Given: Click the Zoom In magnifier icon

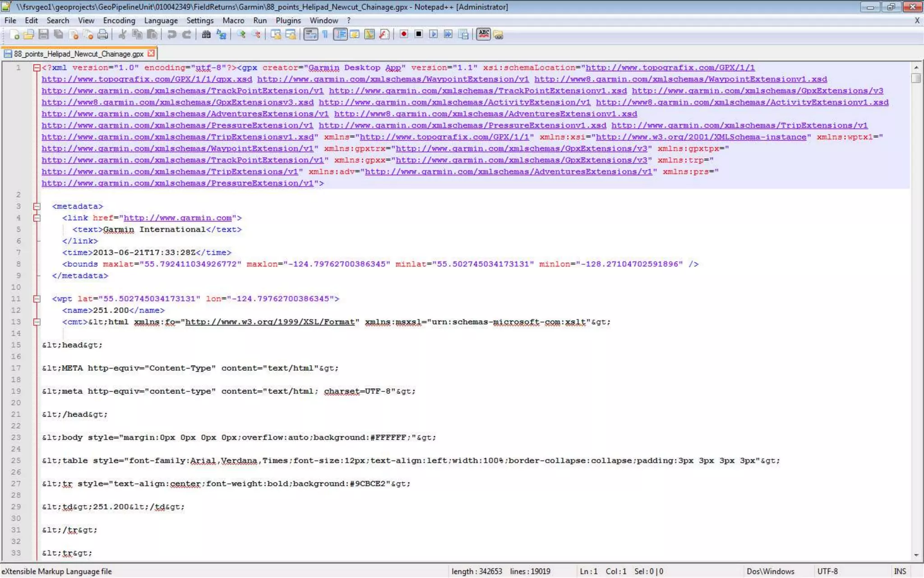Looking at the screenshot, I should (241, 34).
